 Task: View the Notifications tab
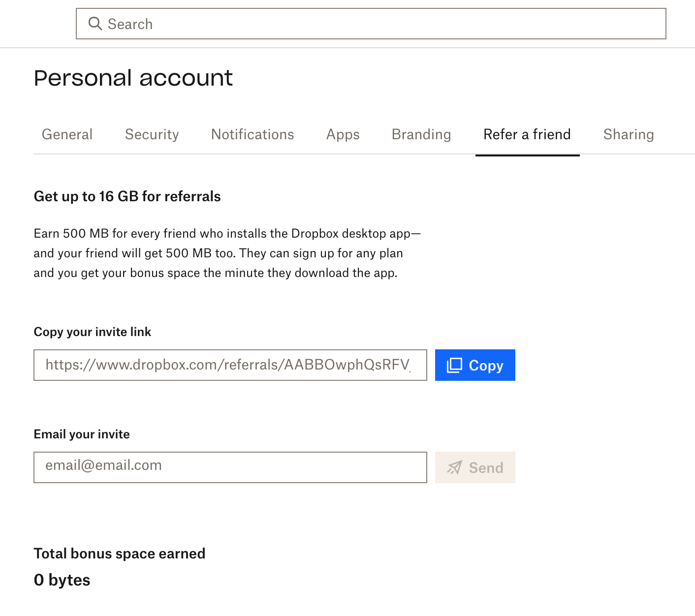point(252,134)
